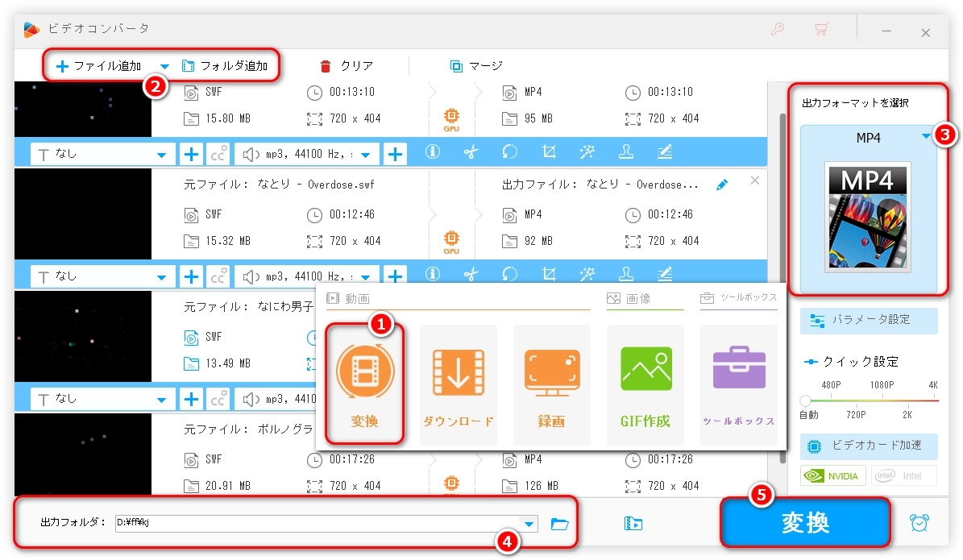Open the ダウンロード downloader module
The image size is (963, 560).
[x=458, y=384]
